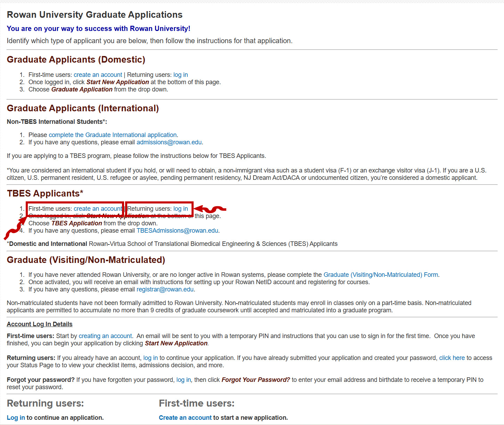Click admissions@rowan.edu email link
Screen dimensions: 504x425
click(x=169, y=142)
